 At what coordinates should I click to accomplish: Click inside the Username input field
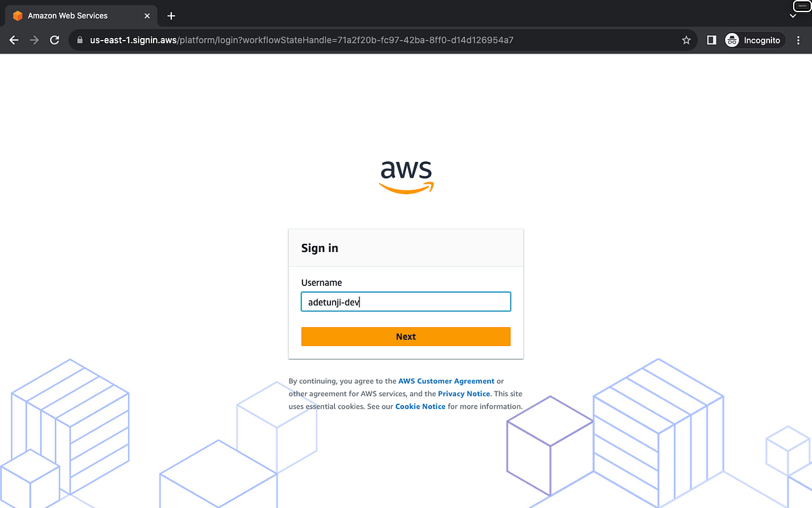[x=405, y=301]
